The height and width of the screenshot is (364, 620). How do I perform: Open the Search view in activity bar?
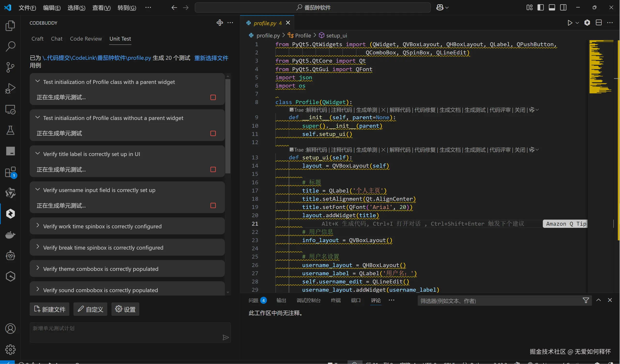pos(10,46)
